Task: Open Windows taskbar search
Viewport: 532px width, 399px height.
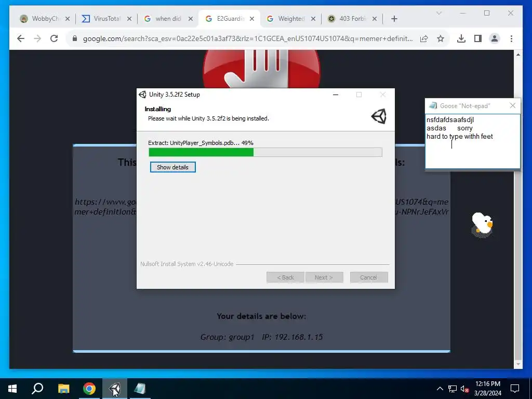Action: tap(37, 389)
